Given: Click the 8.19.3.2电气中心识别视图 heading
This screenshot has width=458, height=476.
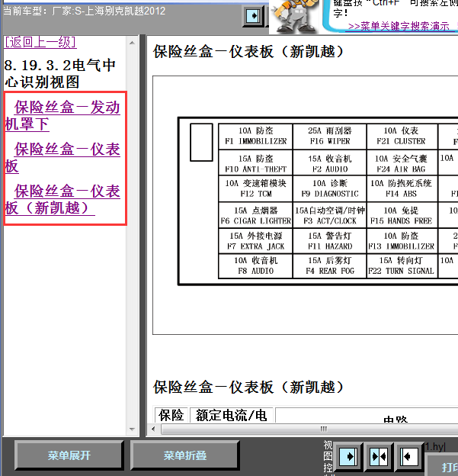Looking at the screenshot, I should (x=59, y=74).
